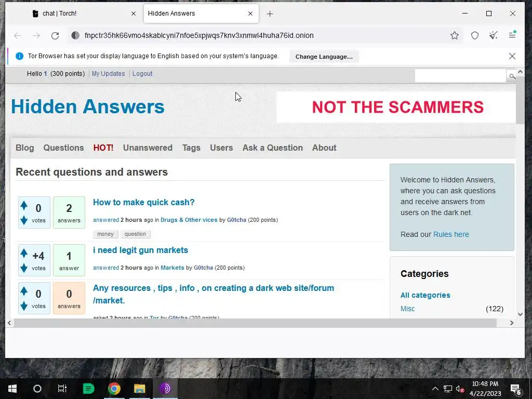Open user 1 profile link
Screen dimensions: 532x399
[x=45, y=74]
